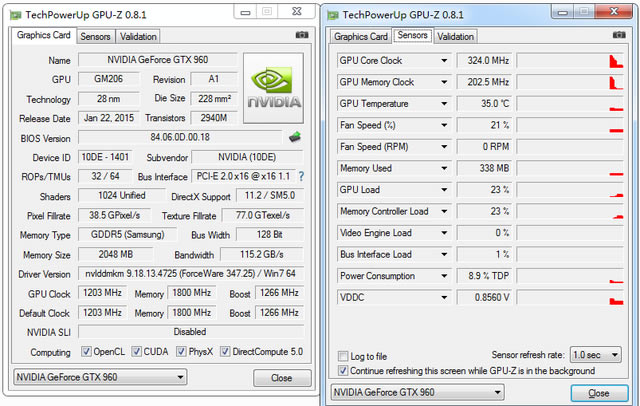Open GPU selector dropdown in Sensors window
640x406 pixels.
pyautogui.click(x=418, y=393)
